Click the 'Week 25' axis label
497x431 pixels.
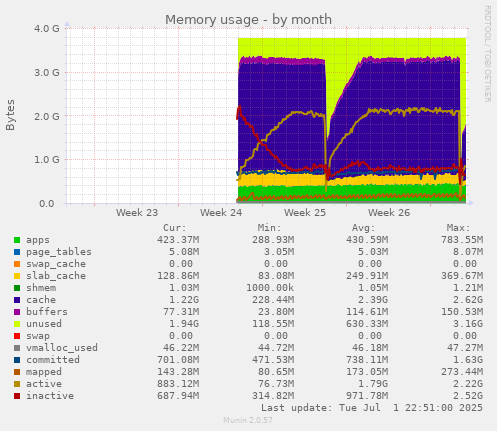click(305, 213)
